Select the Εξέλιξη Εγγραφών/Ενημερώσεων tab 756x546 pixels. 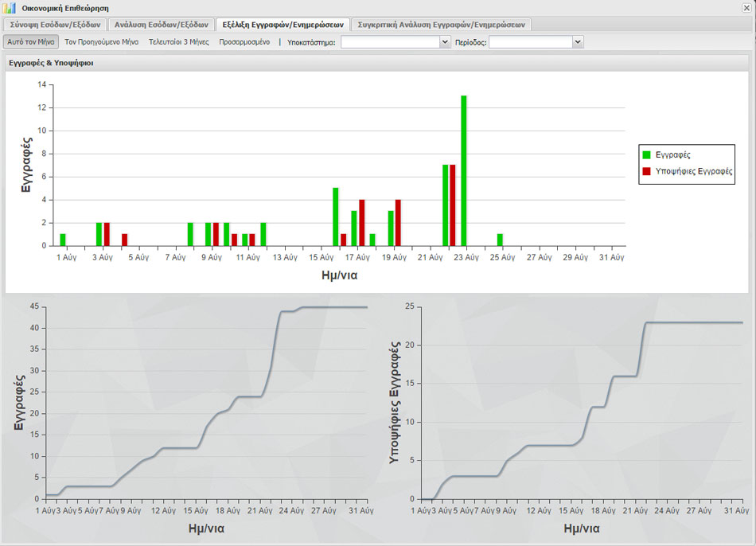(283, 25)
